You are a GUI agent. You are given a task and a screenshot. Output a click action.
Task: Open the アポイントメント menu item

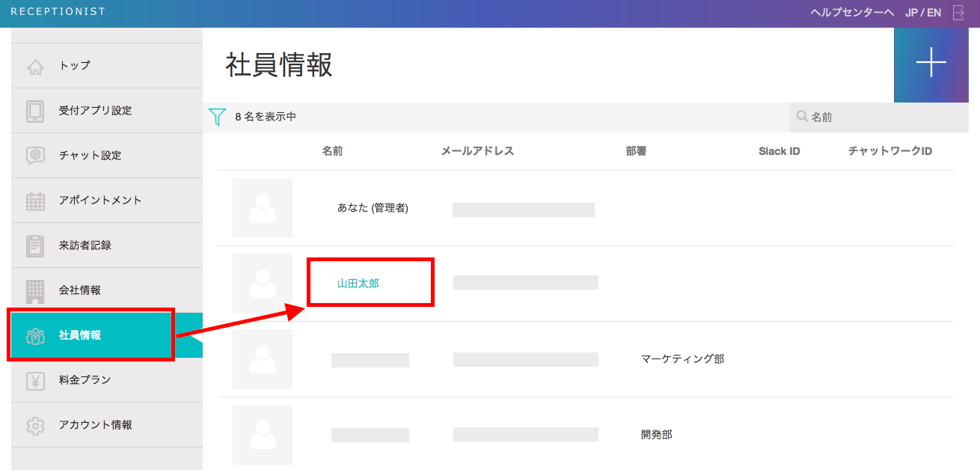100,201
